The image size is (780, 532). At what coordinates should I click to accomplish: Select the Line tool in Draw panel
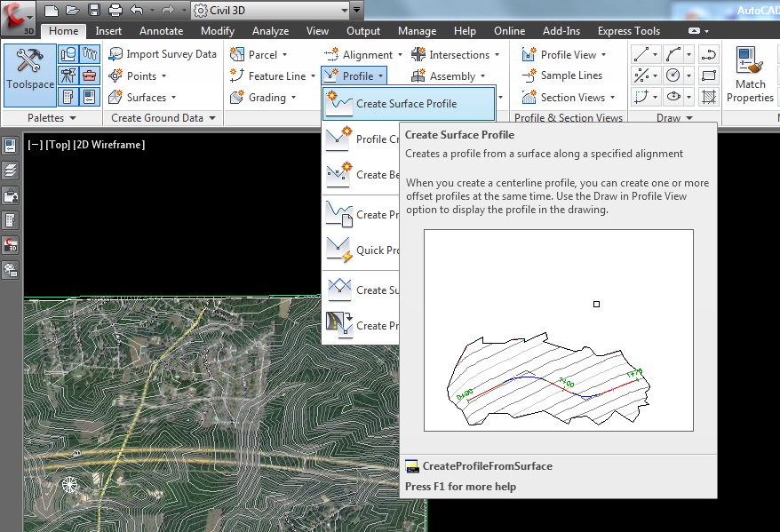click(641, 53)
